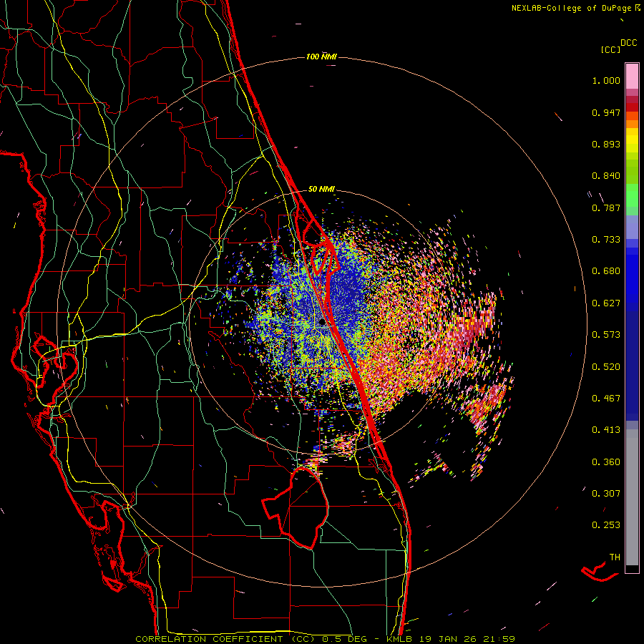This screenshot has height=644, width=644.
Task: Click the KMLB radar site marker
Action: click(x=323, y=323)
